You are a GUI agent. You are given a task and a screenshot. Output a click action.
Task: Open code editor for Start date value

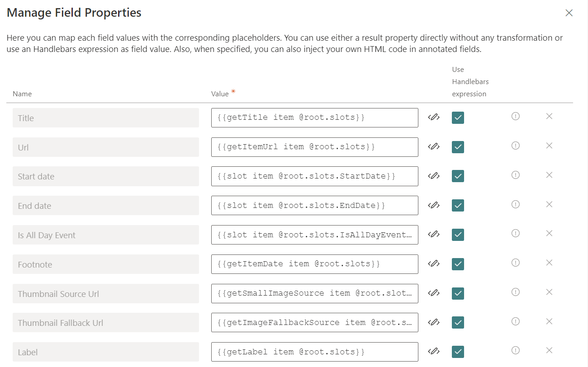434,176
